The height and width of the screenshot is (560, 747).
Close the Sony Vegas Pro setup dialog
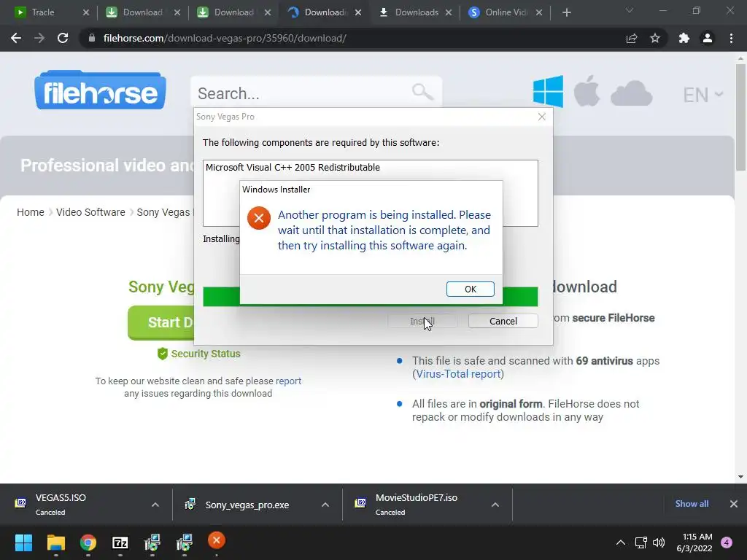(542, 117)
